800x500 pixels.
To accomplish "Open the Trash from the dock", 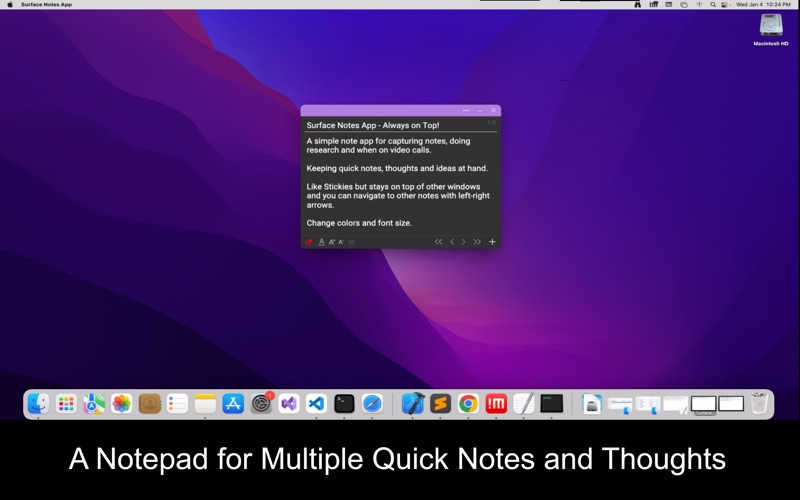I will [x=759, y=403].
